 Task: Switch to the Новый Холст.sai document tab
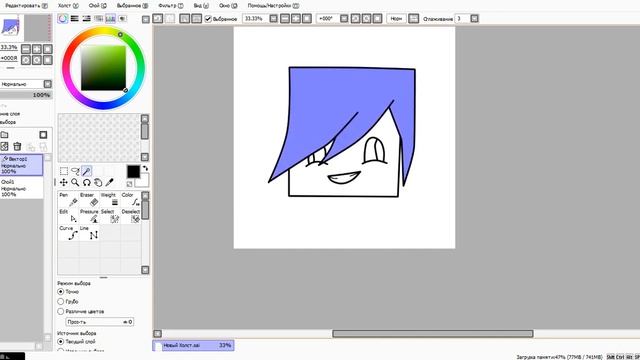(193, 345)
